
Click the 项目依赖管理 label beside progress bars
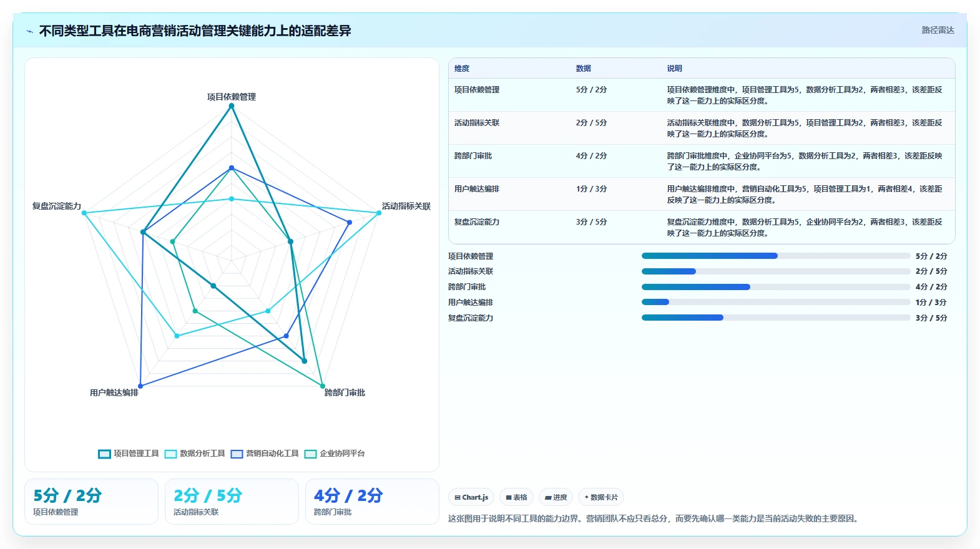click(471, 256)
